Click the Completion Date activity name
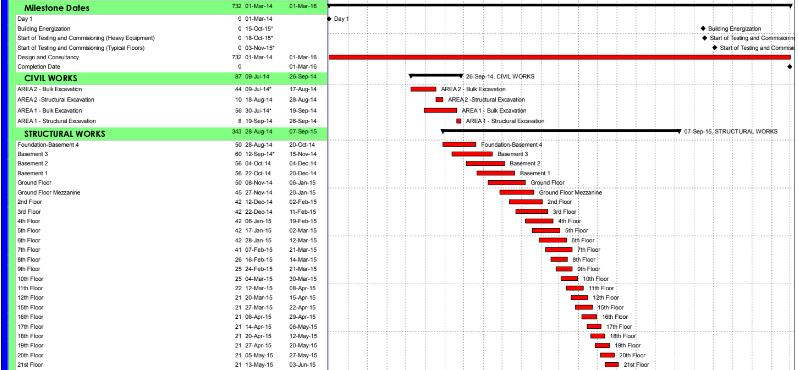This screenshot has height=370, width=798. (x=39, y=67)
